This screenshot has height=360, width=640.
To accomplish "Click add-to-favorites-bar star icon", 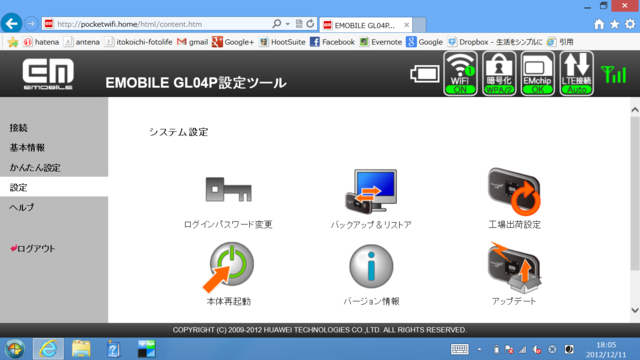I will (13, 42).
